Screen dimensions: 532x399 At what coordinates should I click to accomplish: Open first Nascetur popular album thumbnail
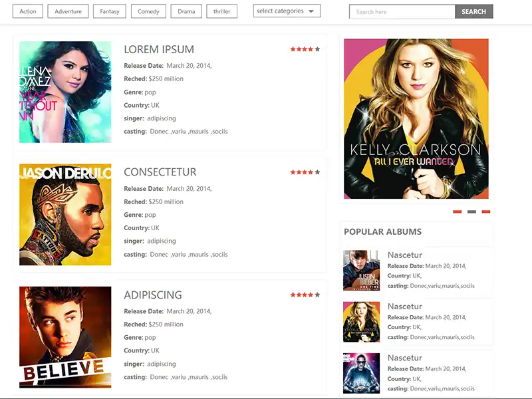coord(361,271)
